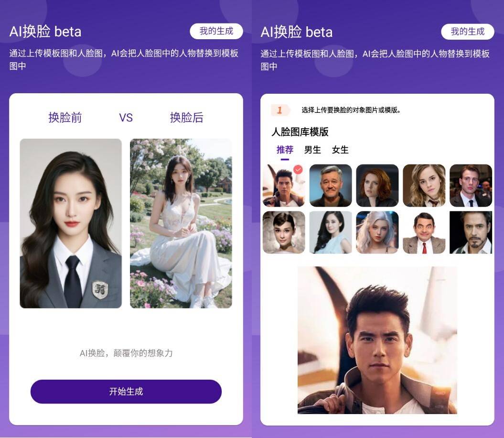Toggle the red checkmark on first template
The height and width of the screenshot is (438, 504).
pos(298,170)
